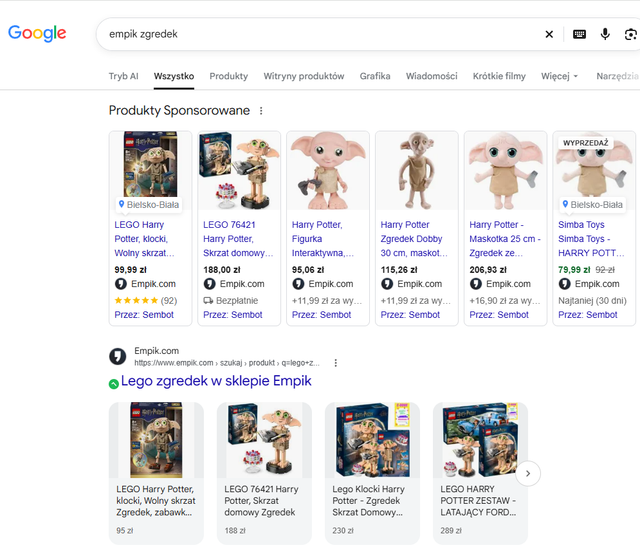Click inside the empik zgredek search field

click(318, 34)
